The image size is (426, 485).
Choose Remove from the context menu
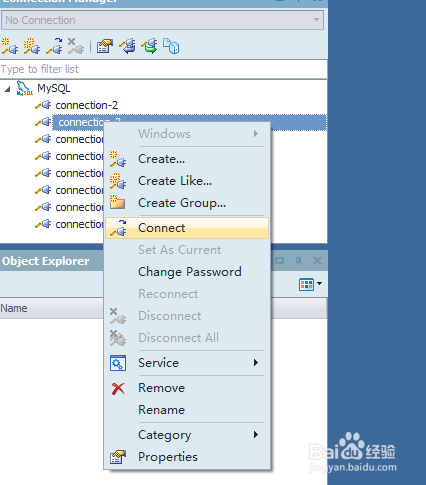tap(187, 388)
